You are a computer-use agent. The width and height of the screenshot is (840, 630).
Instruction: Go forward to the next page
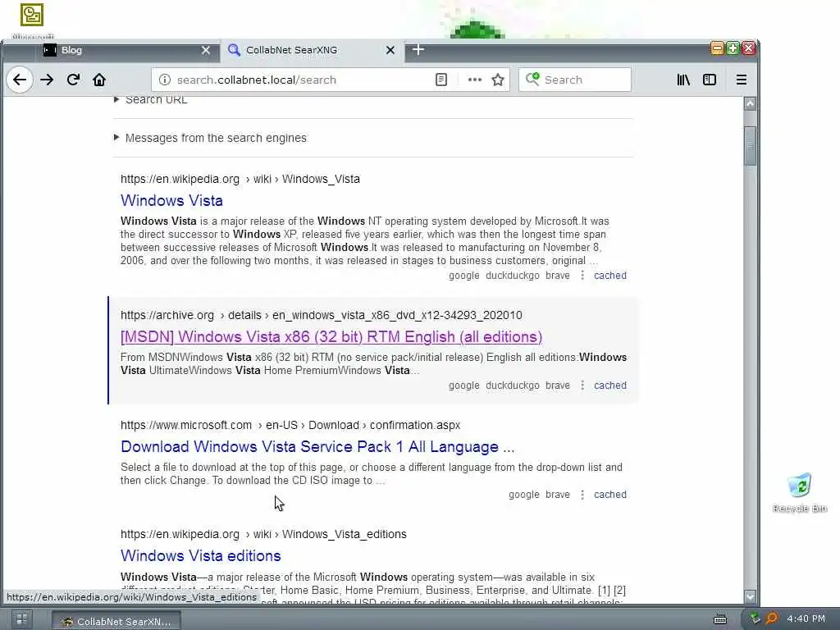tap(47, 80)
